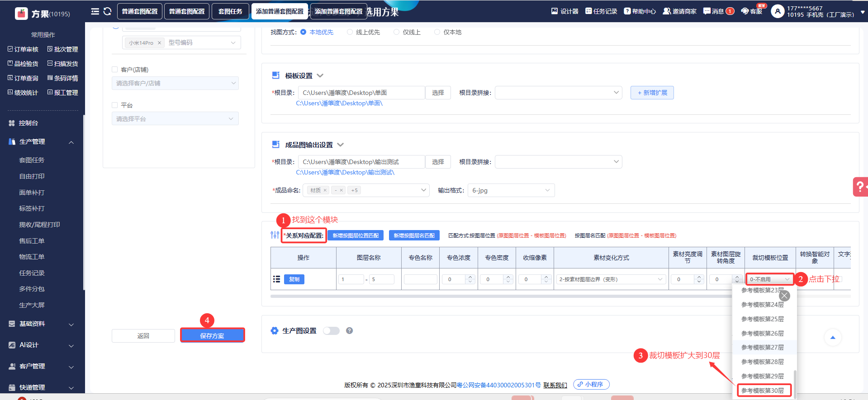Image resolution: width=868 pixels, height=400 pixels.
Task: Open the 条码详情 shortcut
Action: (63, 78)
